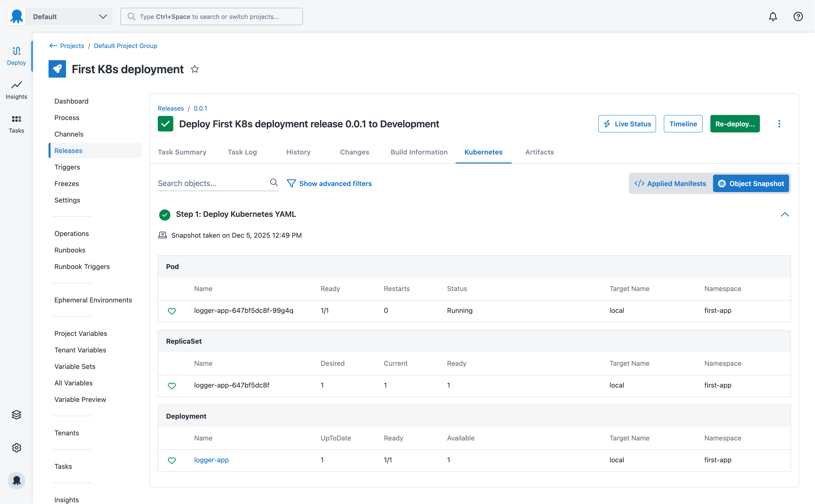Switch to the Build Information tab
This screenshot has height=504, width=815.
[x=419, y=152]
